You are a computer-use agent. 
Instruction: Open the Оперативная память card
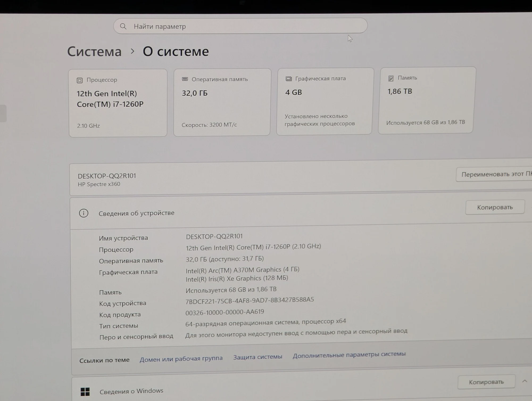pyautogui.click(x=222, y=102)
